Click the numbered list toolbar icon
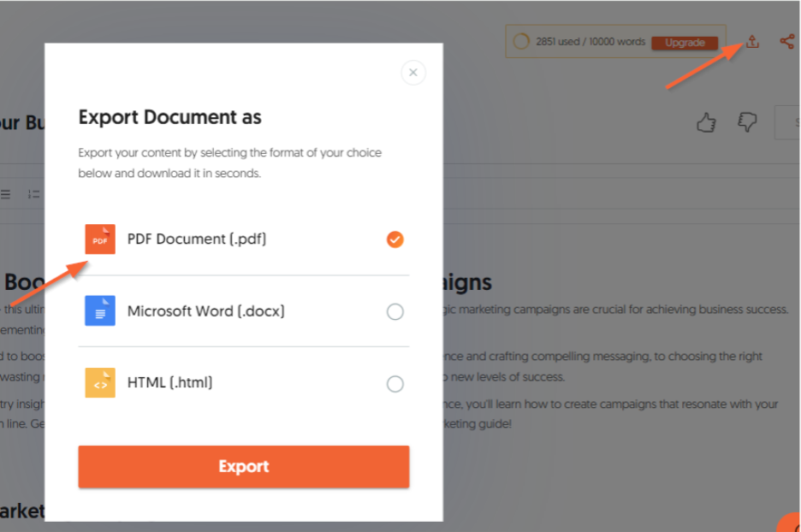The image size is (801, 532). [33, 194]
